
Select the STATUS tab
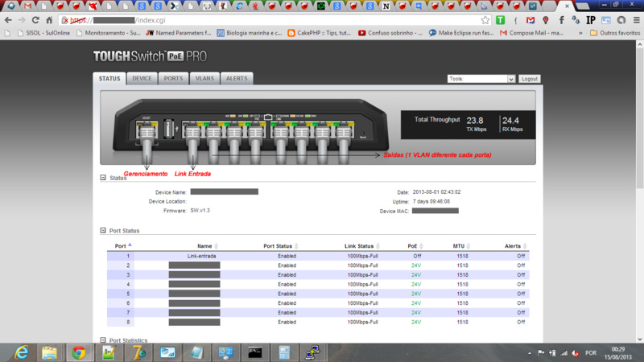pyautogui.click(x=109, y=78)
